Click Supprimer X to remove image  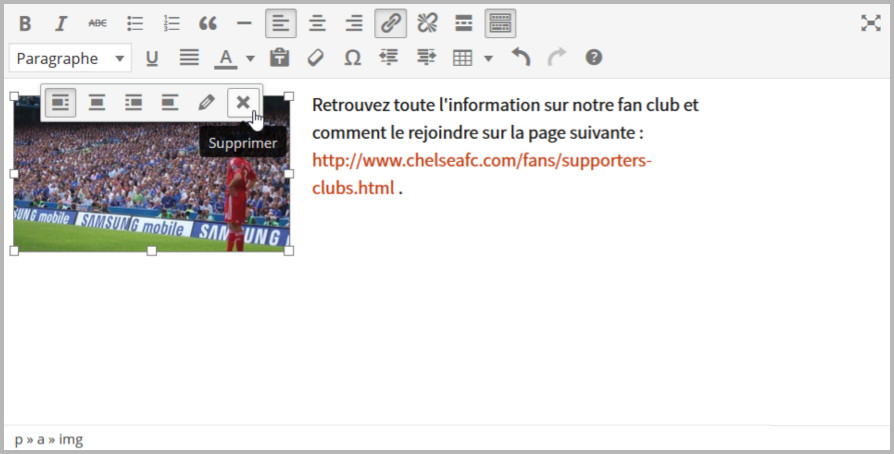pos(243,103)
